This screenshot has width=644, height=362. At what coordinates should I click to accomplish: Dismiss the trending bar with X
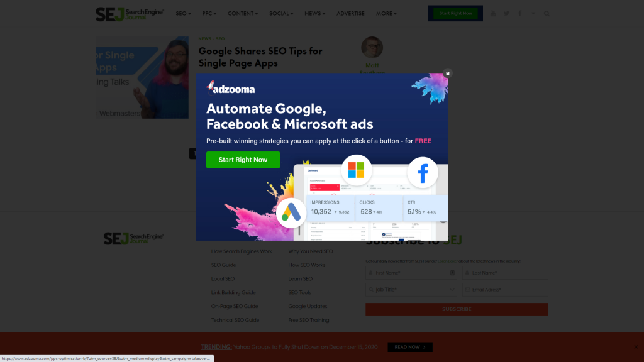636,347
